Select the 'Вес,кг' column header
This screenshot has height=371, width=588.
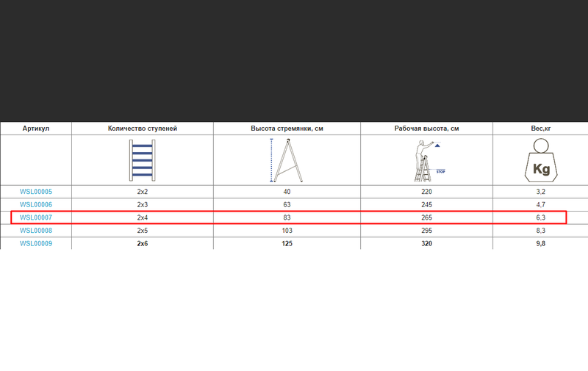541,129
